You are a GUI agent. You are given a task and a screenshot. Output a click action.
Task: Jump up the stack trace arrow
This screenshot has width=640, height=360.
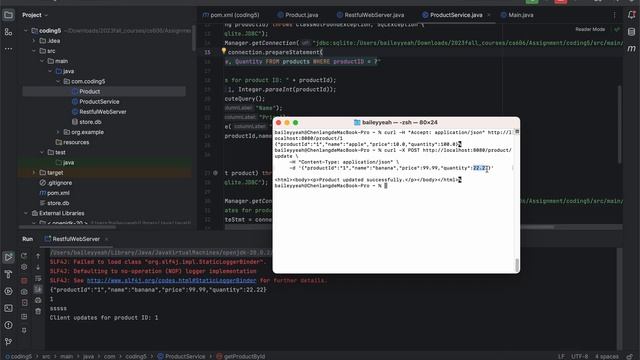[38, 256]
